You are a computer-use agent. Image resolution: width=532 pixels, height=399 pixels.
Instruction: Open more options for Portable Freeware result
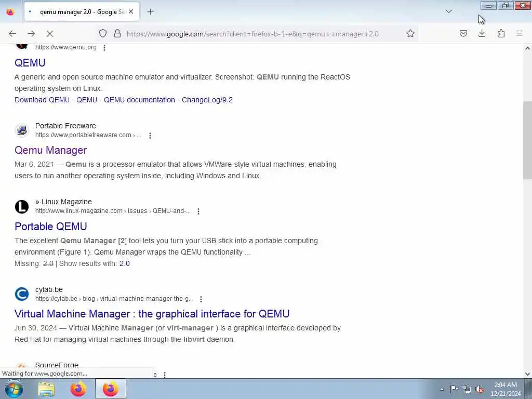click(x=150, y=136)
